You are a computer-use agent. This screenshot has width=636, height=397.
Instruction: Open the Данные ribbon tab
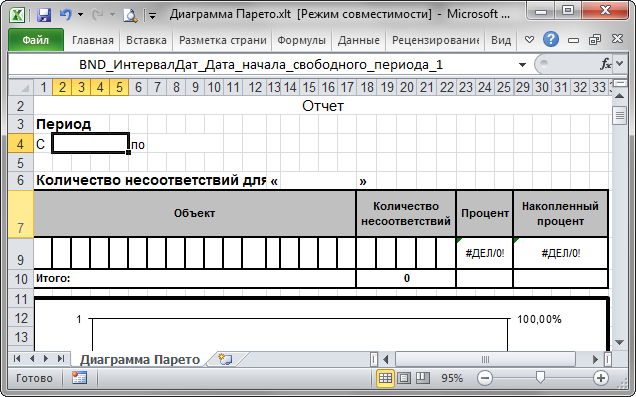coord(359,40)
